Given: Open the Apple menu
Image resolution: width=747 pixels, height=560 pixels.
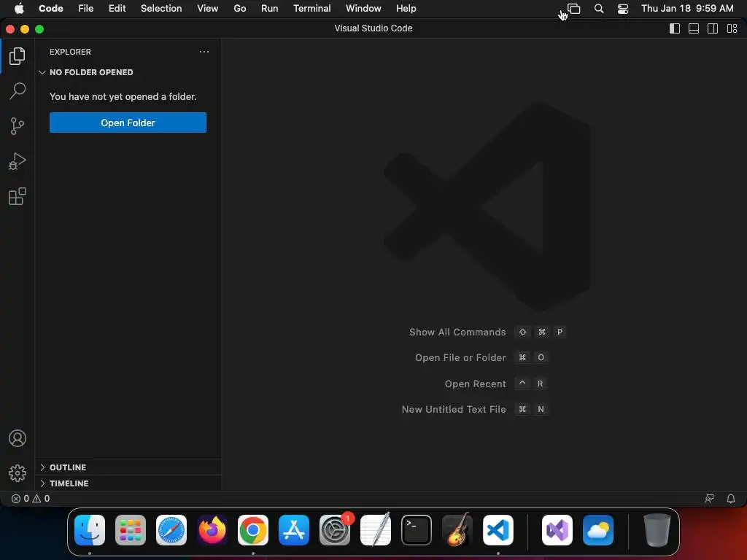Looking at the screenshot, I should [x=19, y=9].
